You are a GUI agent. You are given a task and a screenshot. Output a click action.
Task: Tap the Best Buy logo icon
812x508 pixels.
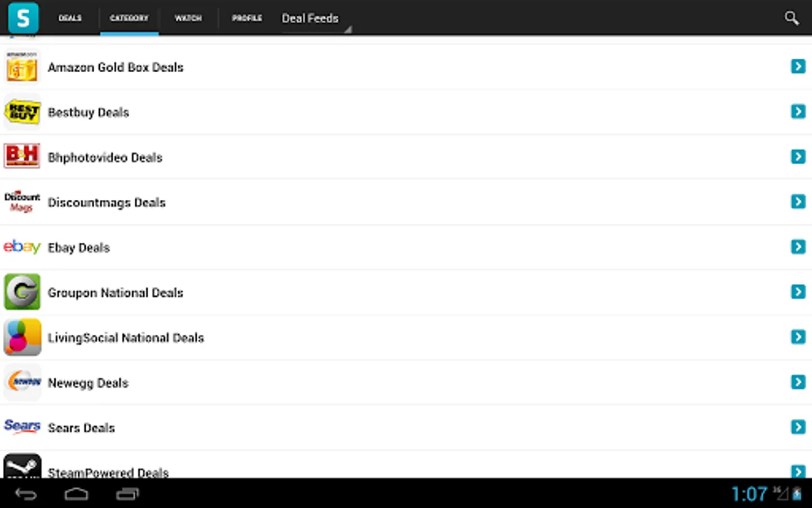(x=22, y=112)
